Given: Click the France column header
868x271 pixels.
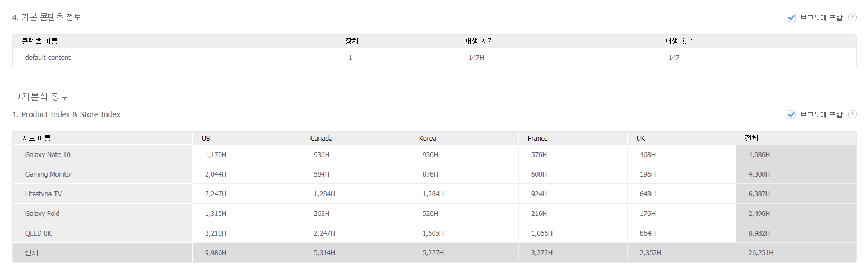Looking at the screenshot, I should (538, 139).
